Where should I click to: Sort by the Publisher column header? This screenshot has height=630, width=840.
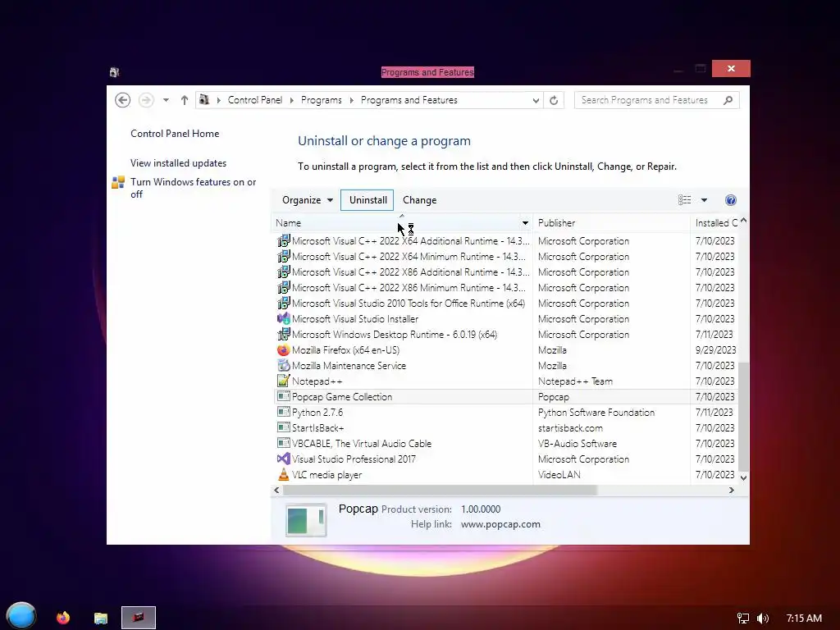[x=611, y=223]
